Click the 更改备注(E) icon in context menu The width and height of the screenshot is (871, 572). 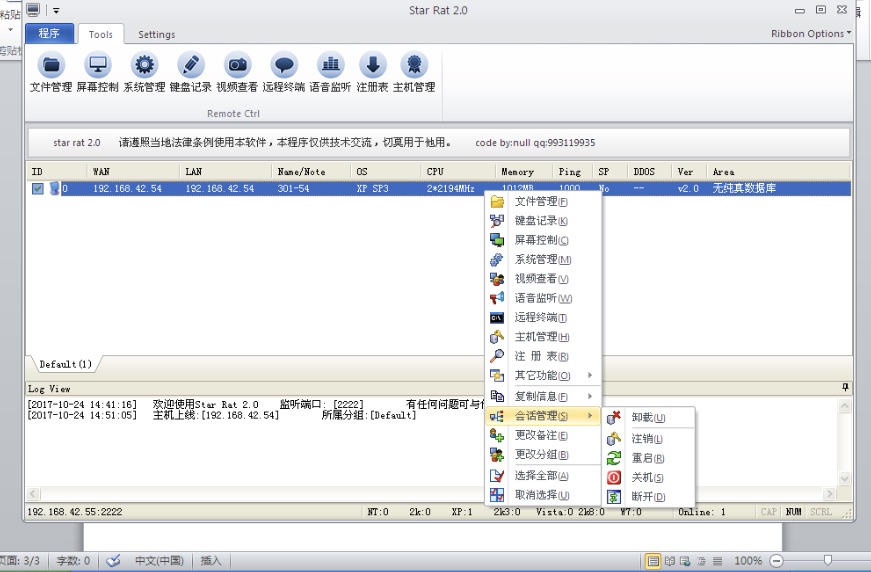click(x=497, y=435)
